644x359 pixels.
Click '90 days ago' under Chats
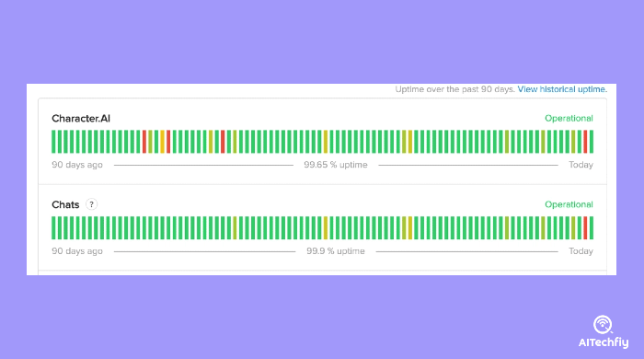(x=77, y=251)
